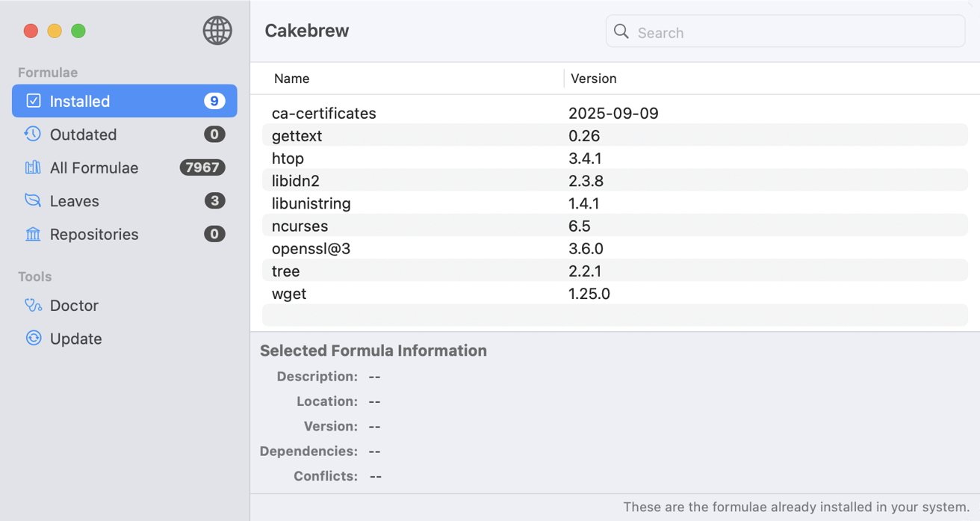
Task: Sort the list by the Name header
Action: [x=291, y=78]
